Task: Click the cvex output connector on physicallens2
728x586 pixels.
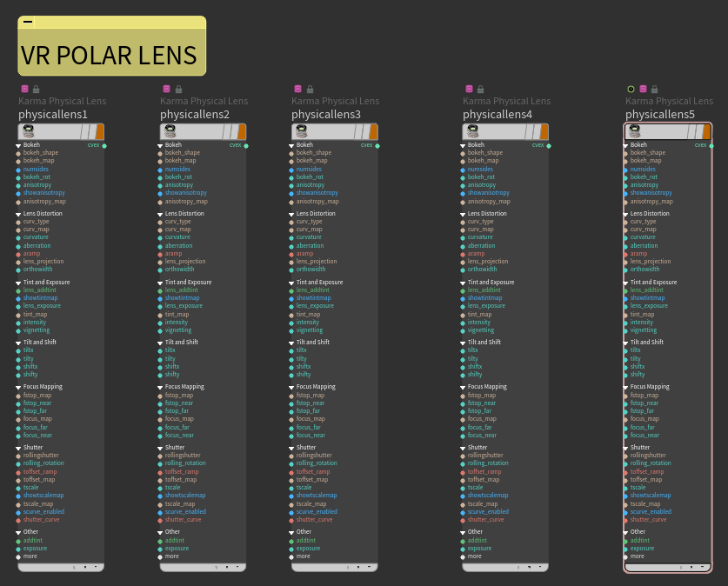Action: [247, 145]
